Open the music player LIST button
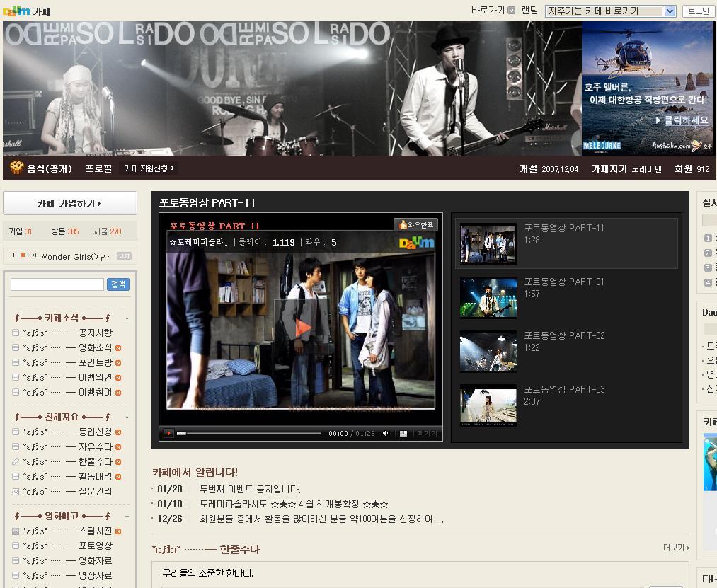This screenshot has width=717, height=588. coord(124,256)
